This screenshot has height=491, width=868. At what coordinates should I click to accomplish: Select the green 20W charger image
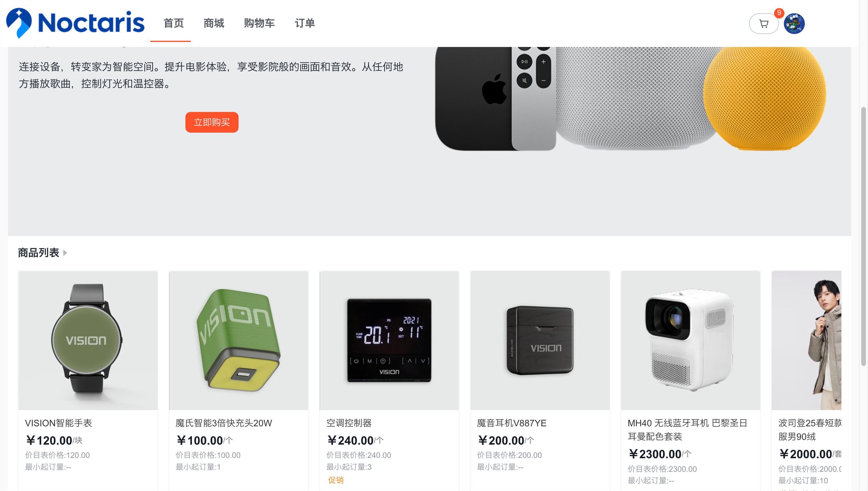click(239, 340)
